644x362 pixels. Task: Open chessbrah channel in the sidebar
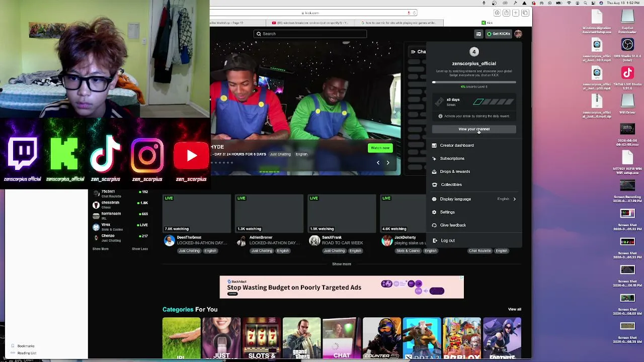tap(120, 205)
